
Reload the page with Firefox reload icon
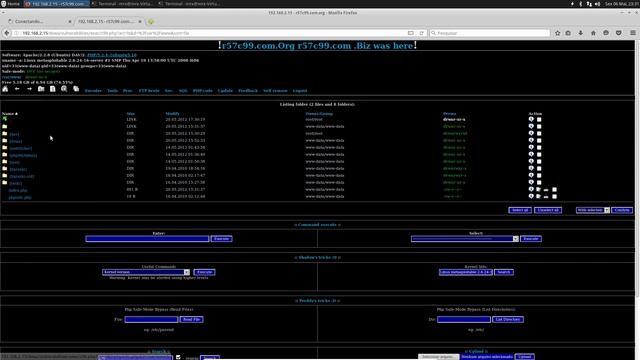(421, 33)
